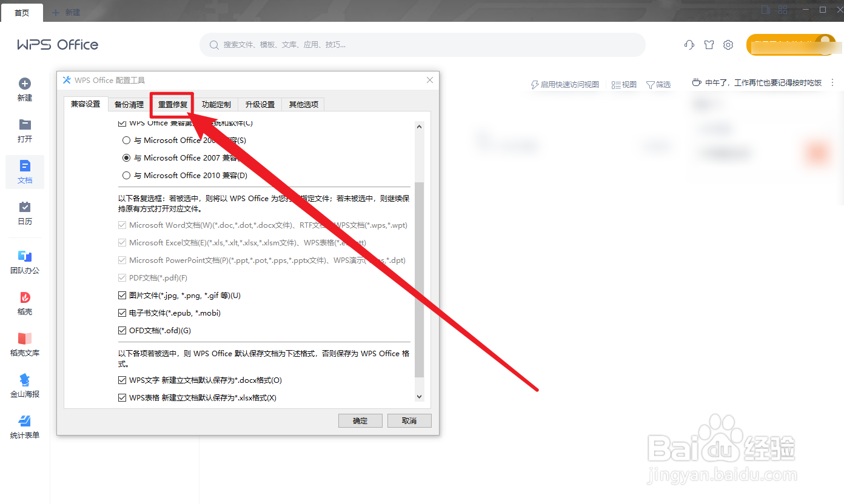
Task: Toggle OFD文档(*.ofd) checkbox
Action: [122, 331]
